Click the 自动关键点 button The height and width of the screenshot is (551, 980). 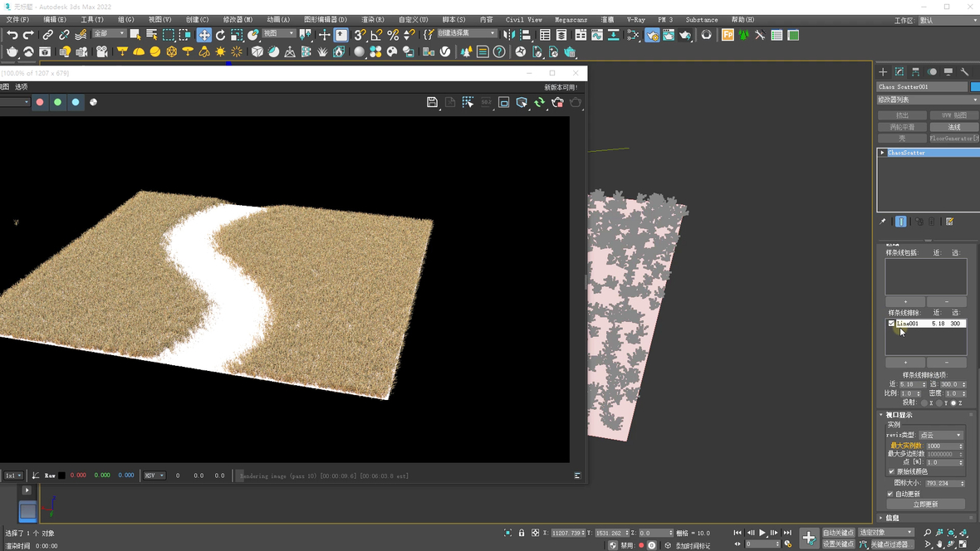click(838, 533)
